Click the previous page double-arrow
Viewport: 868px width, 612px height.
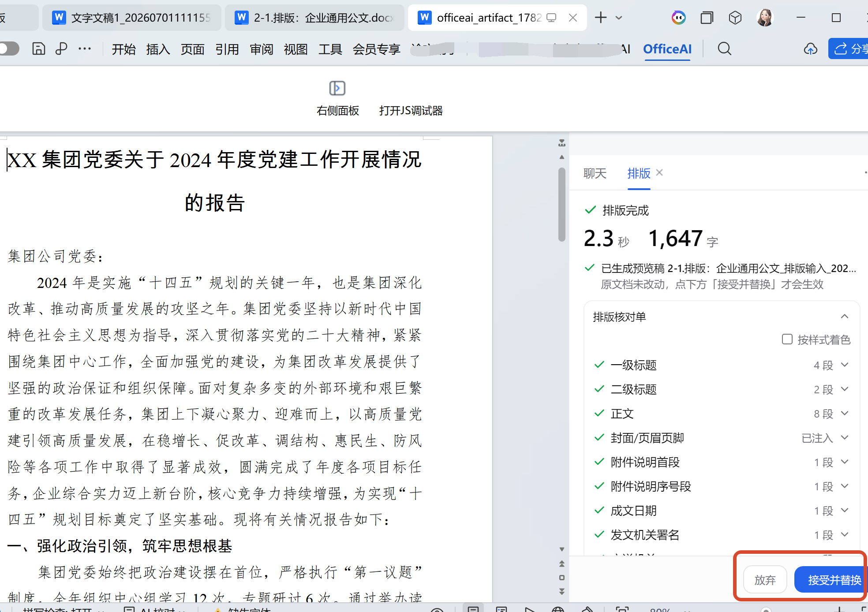(561, 563)
